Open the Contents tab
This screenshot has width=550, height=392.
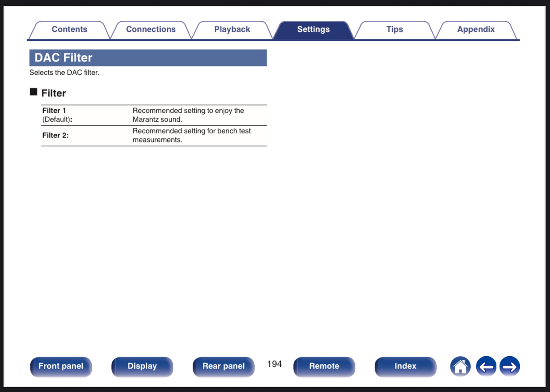(69, 30)
